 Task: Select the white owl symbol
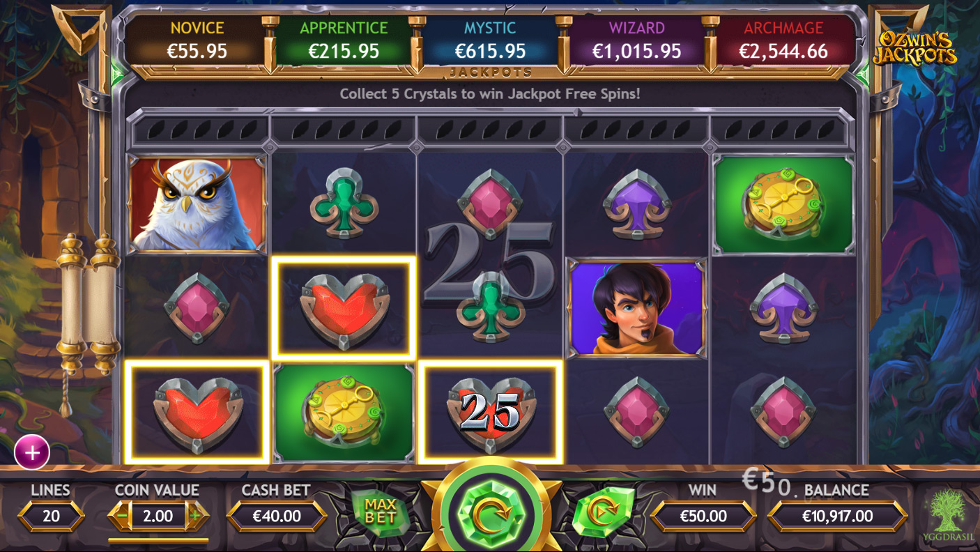pyautogui.click(x=197, y=204)
